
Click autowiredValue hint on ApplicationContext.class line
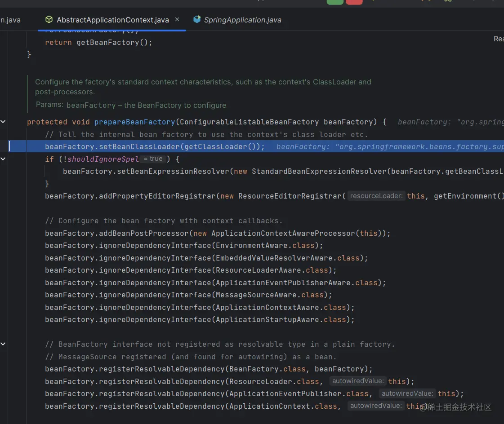pos(376,406)
